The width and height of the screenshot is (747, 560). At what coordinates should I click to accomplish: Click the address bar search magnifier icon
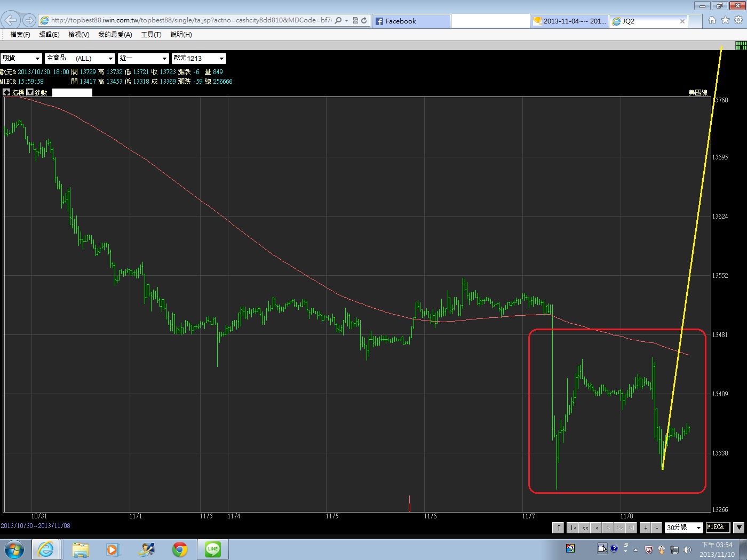tap(338, 20)
